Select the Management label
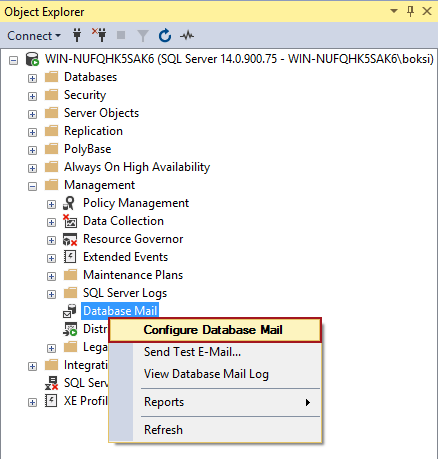This screenshot has width=438, height=459. click(x=100, y=185)
